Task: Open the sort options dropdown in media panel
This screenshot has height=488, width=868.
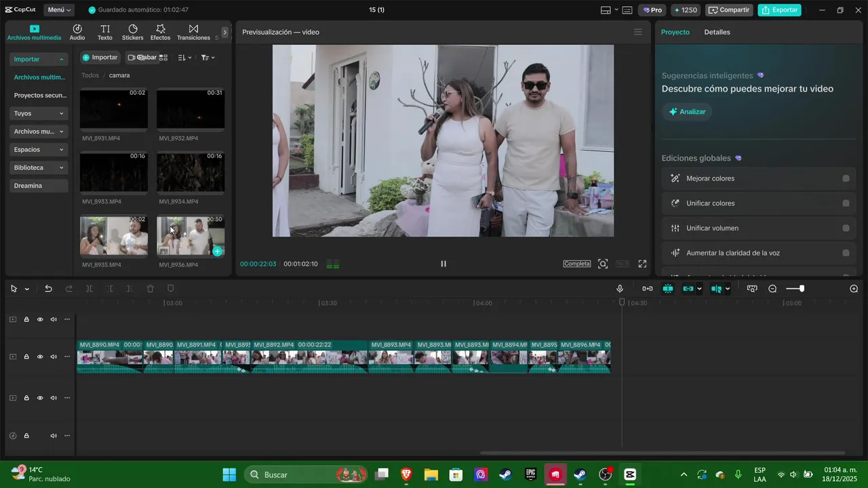Action: click(184, 58)
